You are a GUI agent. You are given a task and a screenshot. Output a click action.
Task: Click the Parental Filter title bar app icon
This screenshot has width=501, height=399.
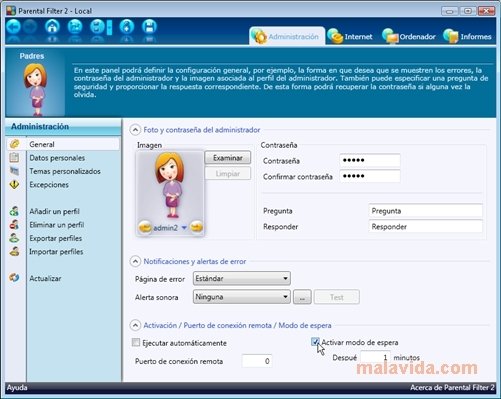[11, 11]
